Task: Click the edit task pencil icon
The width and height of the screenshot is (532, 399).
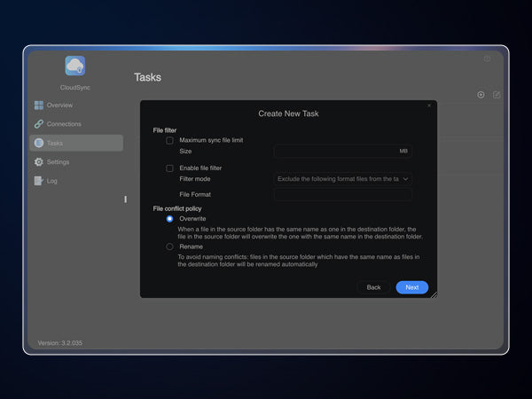Action: (497, 95)
